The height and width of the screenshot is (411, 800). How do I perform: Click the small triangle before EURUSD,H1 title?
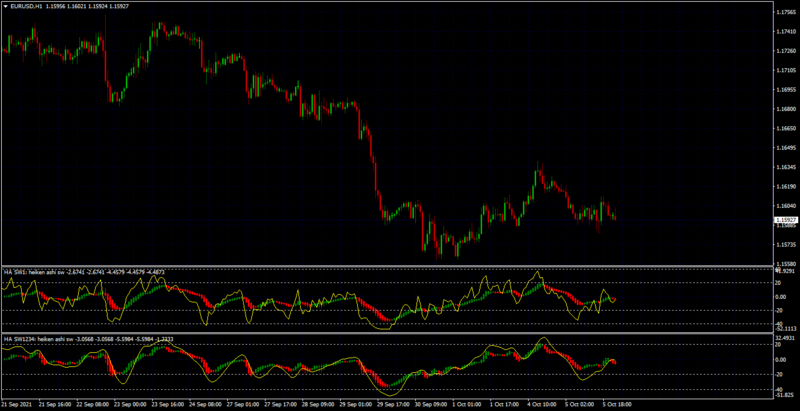coord(6,6)
